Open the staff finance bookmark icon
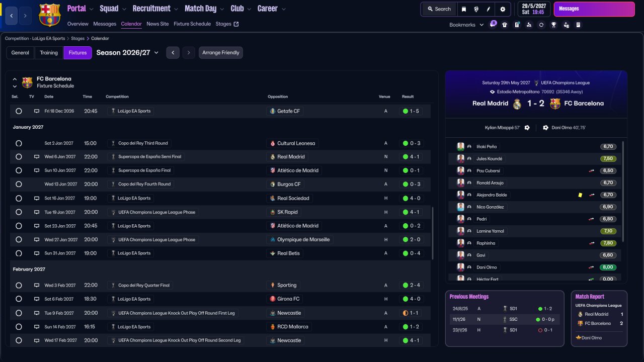The width and height of the screenshot is (644, 362). pyautogui.click(x=566, y=25)
